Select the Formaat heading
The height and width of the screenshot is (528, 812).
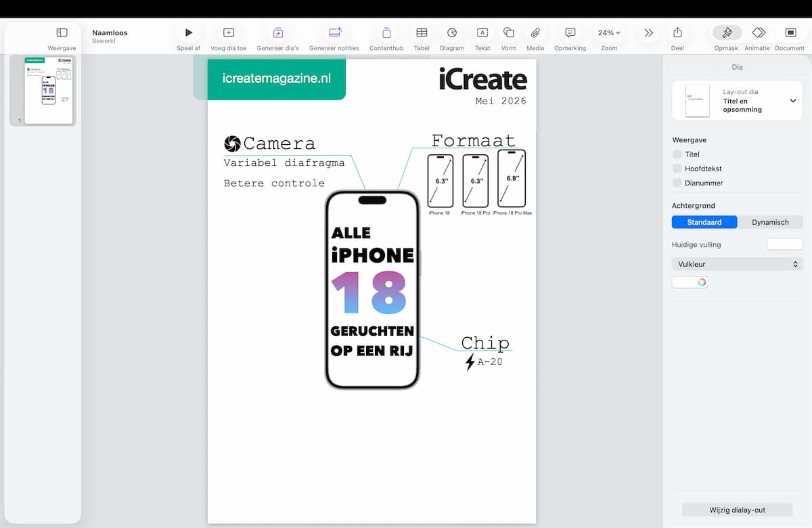click(x=474, y=140)
